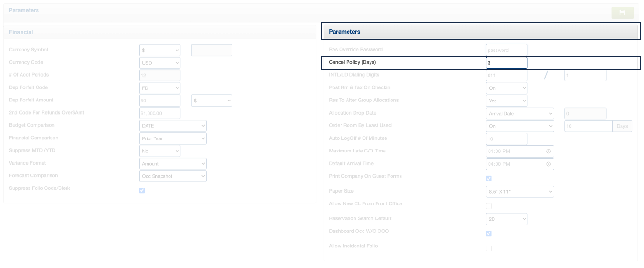Viewport: 644px width, 268px height.
Task: Toggle Suppress Folio Code/Clerk checkbox
Action: coord(142,190)
